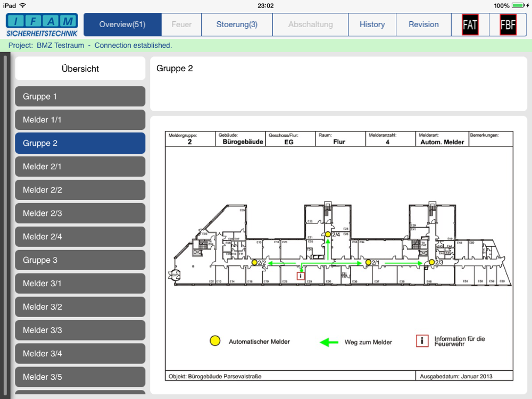
Task: Select Melder 2/1 in the sidebar
Action: tap(80, 167)
